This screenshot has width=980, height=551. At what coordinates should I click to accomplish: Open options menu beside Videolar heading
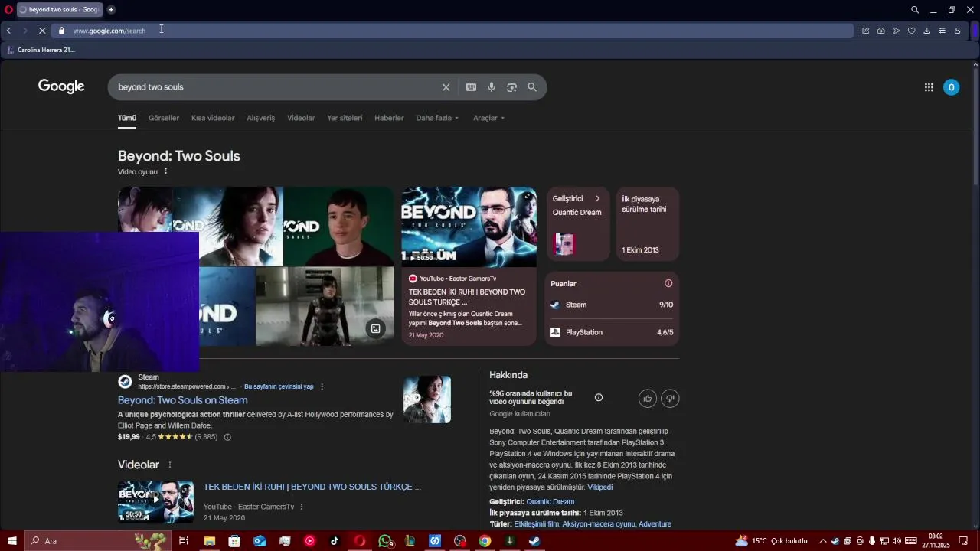coord(170,465)
